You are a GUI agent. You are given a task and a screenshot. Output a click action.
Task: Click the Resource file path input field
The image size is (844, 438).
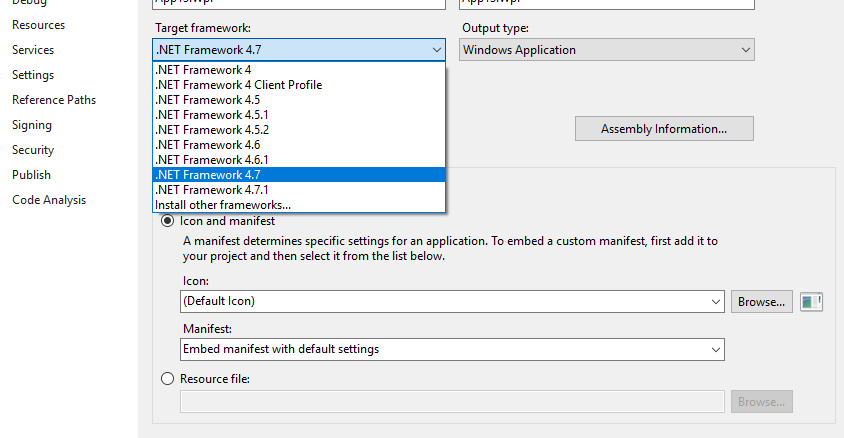click(452, 402)
